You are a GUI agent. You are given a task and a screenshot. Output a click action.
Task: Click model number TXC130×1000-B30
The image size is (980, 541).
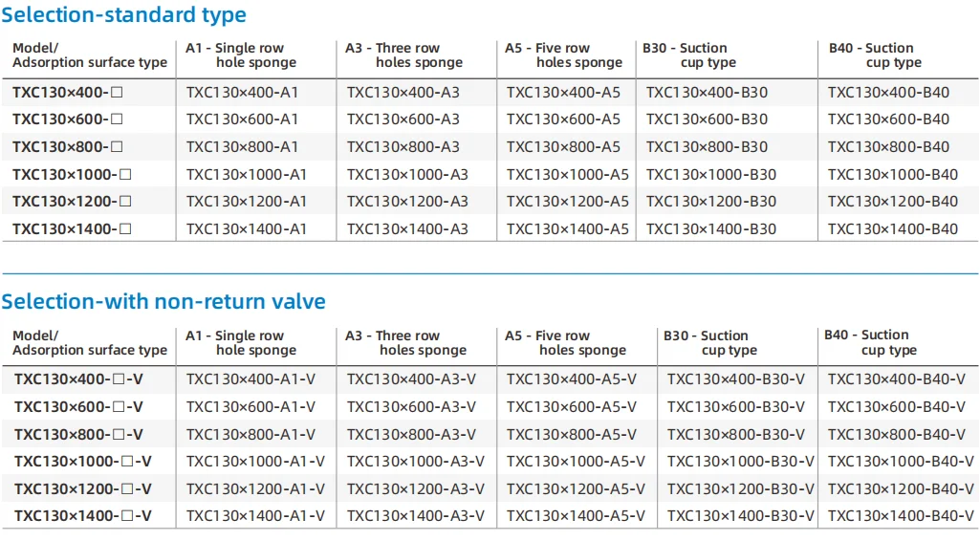click(710, 175)
